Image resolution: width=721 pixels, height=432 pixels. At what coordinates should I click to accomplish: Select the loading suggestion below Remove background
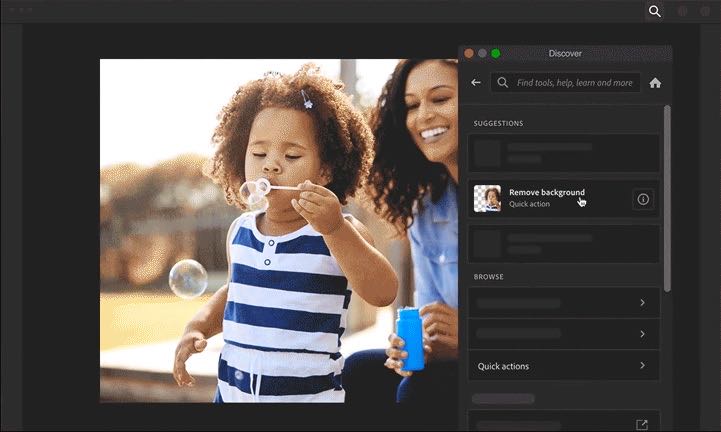(x=564, y=244)
